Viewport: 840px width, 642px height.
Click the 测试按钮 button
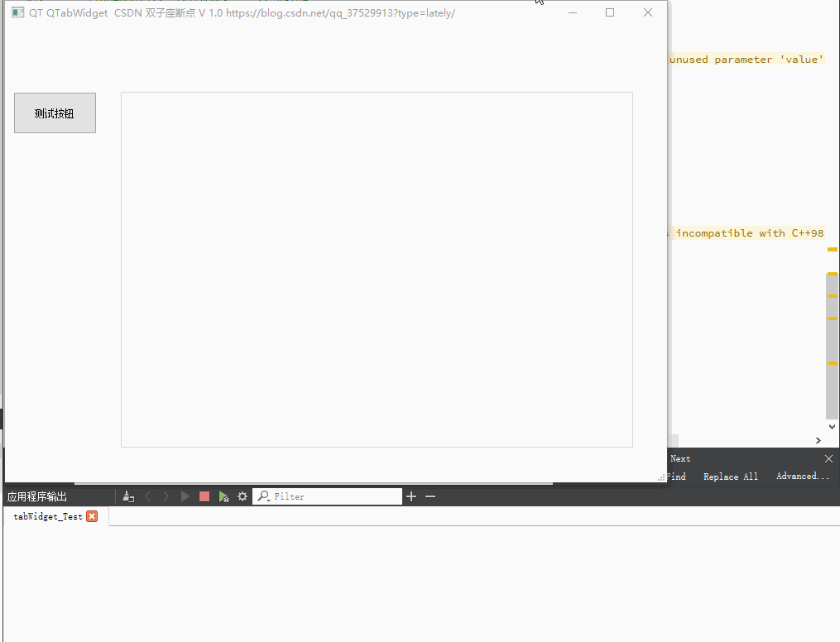pos(55,113)
